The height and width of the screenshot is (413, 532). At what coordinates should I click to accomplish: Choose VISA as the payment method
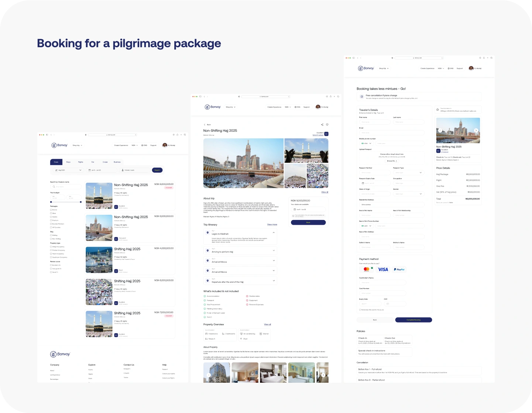click(x=383, y=269)
